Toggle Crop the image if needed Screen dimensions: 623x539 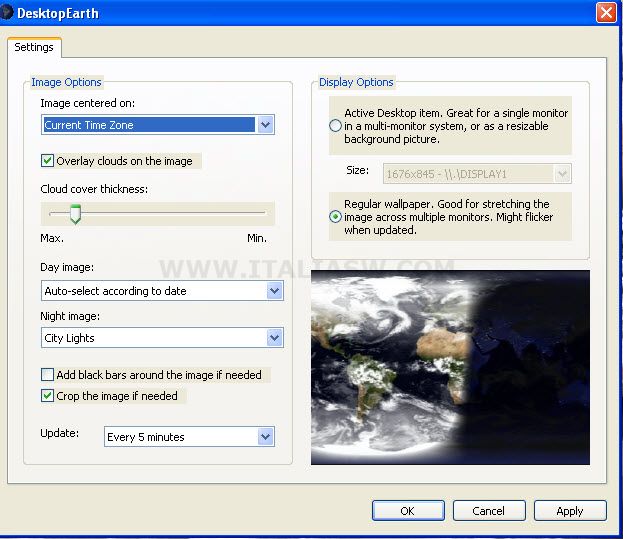coord(48,396)
